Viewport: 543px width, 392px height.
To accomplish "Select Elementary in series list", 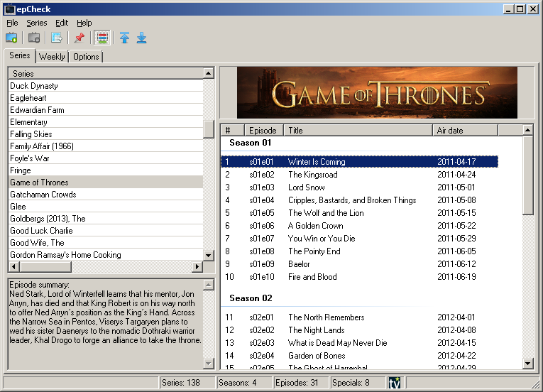I will click(106, 122).
